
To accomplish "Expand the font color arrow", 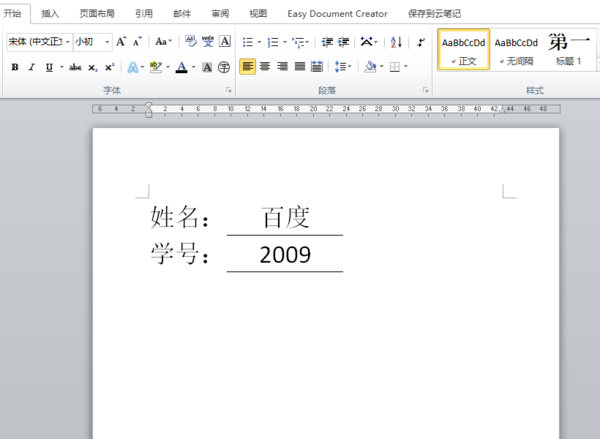I will 193,67.
